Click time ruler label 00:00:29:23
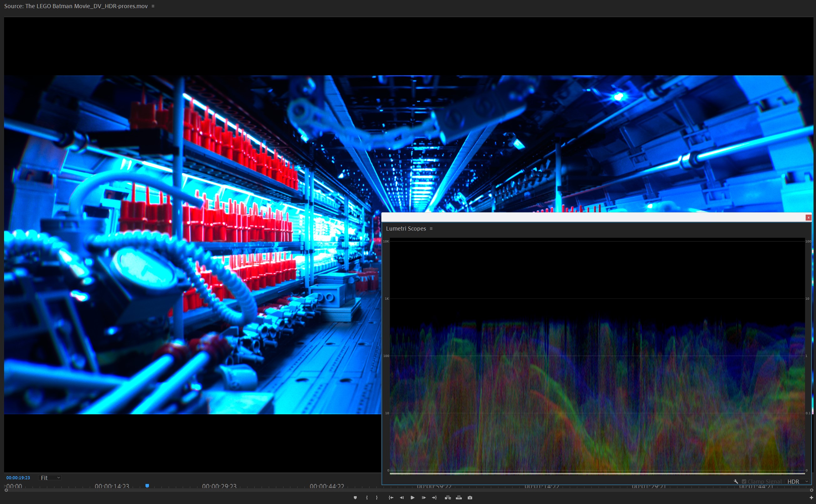Screen dimensions: 816x504 pos(219,486)
